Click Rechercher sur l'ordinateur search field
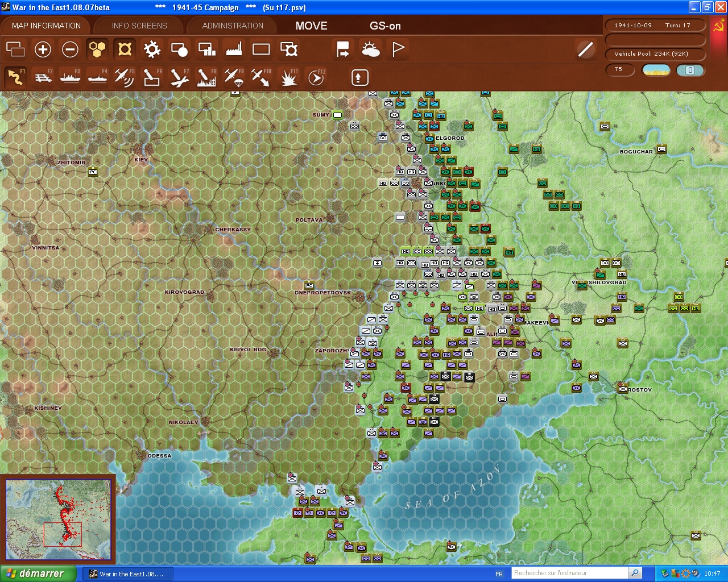Screen dimensions: 728x582 (x=570, y=573)
